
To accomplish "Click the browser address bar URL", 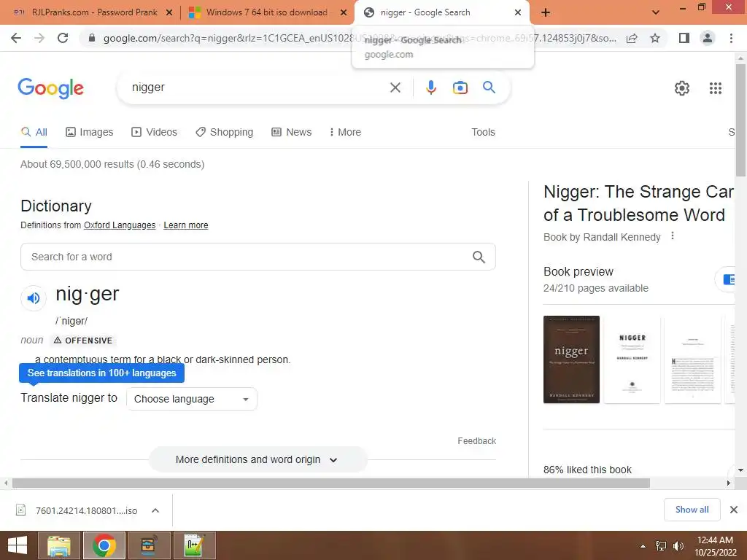I will 360,38.
